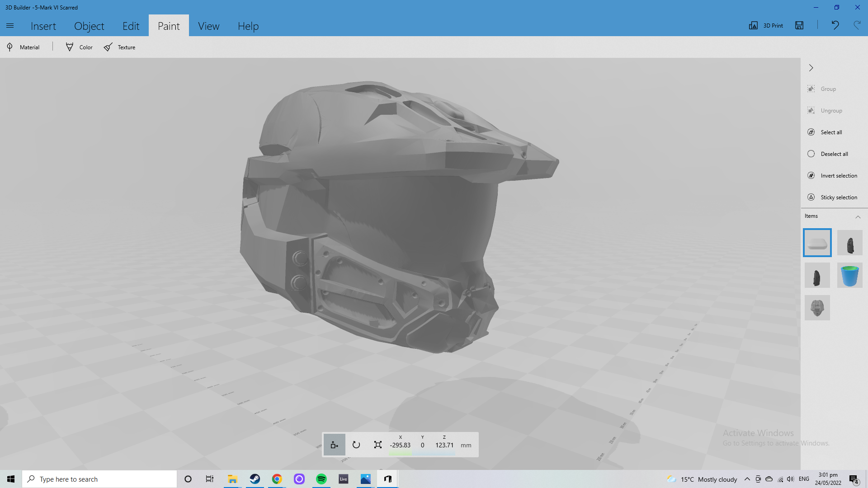Activate the Move tool icon
The image size is (868, 488).
[335, 445]
